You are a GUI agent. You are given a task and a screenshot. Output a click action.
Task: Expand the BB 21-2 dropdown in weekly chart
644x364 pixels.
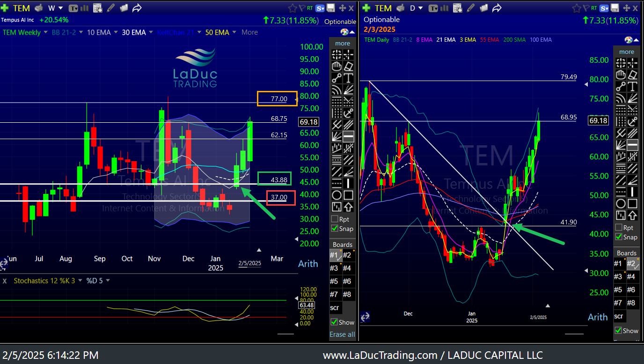tap(81, 32)
